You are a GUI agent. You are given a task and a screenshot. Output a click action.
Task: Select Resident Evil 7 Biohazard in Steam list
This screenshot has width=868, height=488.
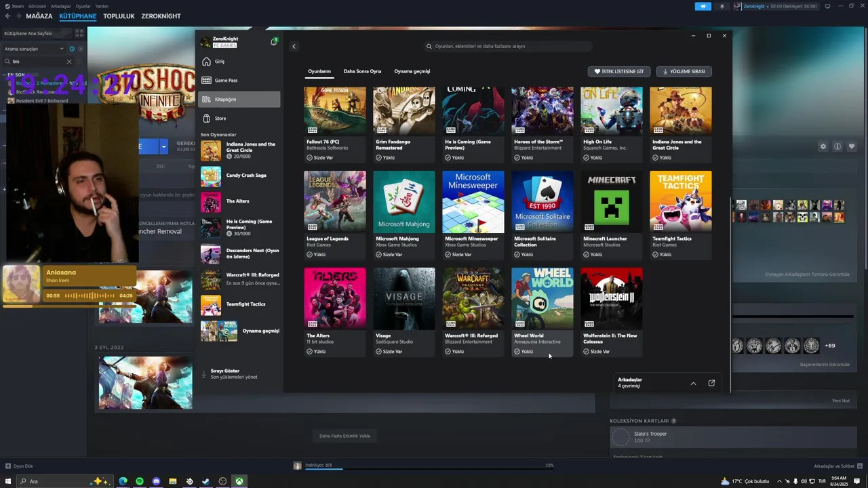[41, 101]
